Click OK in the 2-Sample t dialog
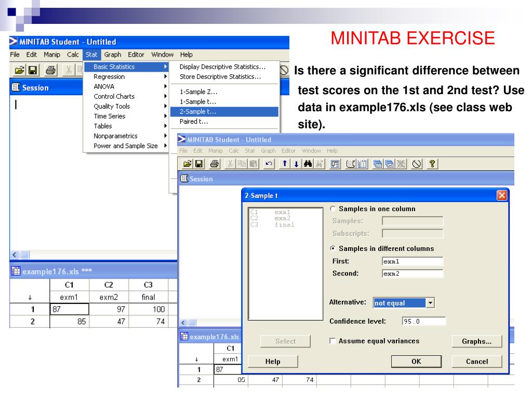Image resolution: width=532 pixels, height=399 pixels. coord(416,362)
